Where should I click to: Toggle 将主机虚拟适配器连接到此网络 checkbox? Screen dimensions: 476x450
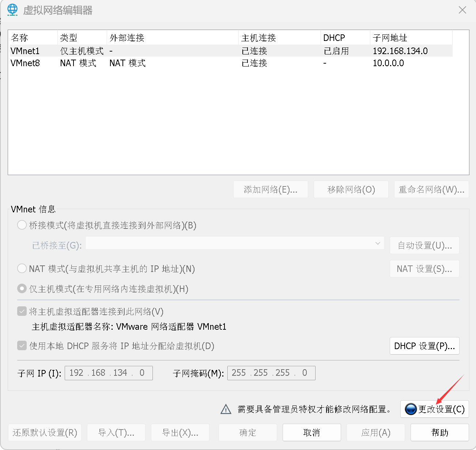(22, 311)
